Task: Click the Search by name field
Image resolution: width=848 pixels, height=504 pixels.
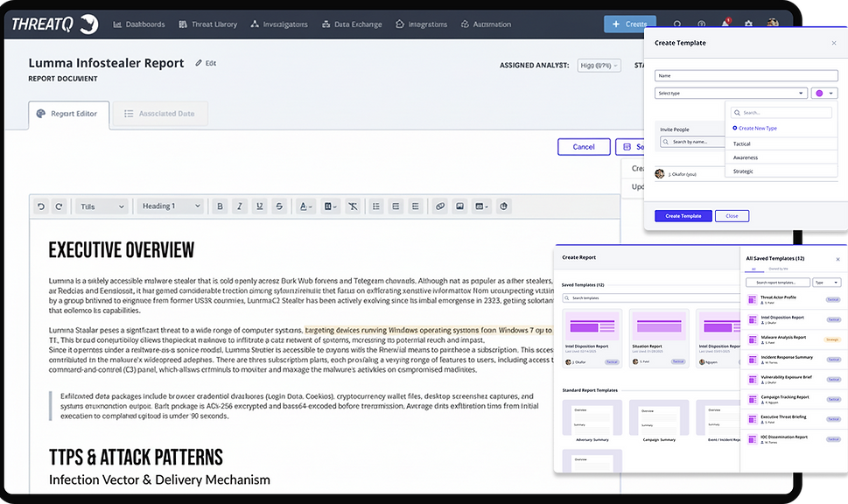Action: pyautogui.click(x=693, y=142)
